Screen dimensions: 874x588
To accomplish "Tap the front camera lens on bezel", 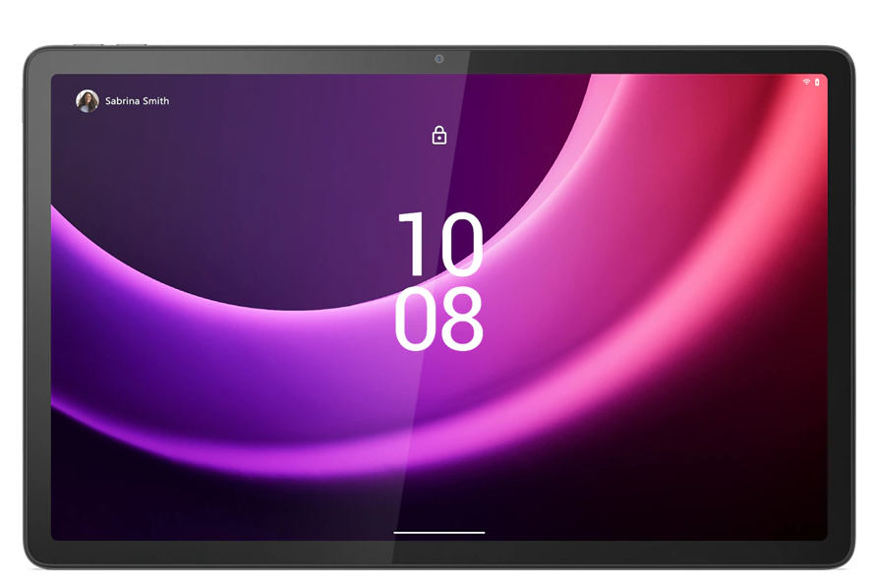I will tap(439, 59).
